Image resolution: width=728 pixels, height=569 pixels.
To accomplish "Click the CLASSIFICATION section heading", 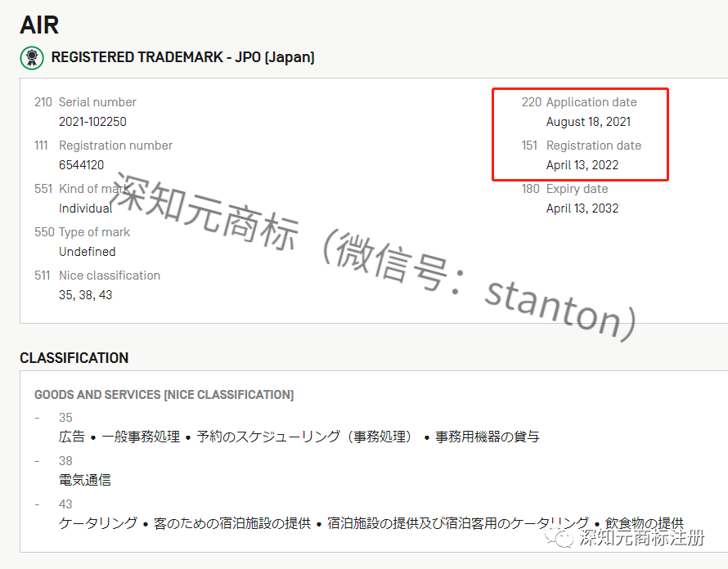I will [x=74, y=358].
